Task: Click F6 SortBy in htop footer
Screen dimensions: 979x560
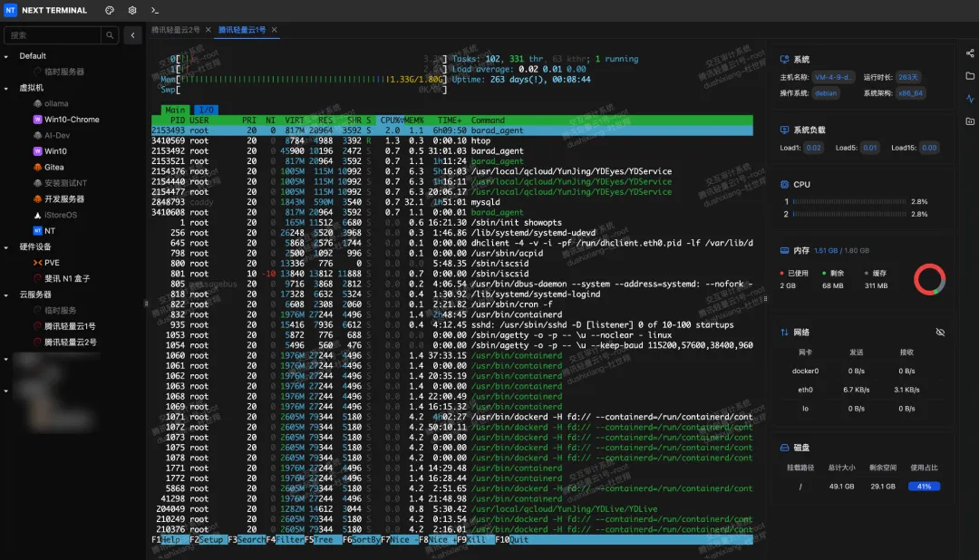Action: point(362,540)
